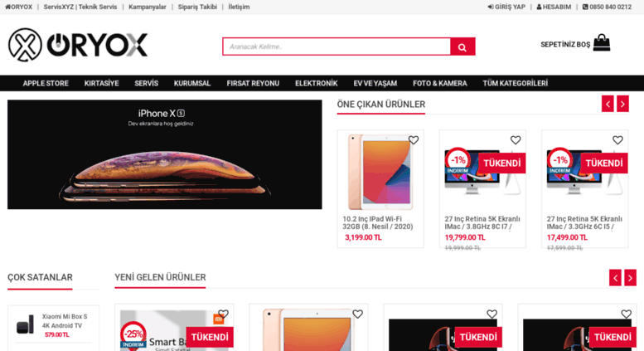This screenshot has width=644, height=351.
Task: Open the SERVİS menu
Action: coord(146,84)
